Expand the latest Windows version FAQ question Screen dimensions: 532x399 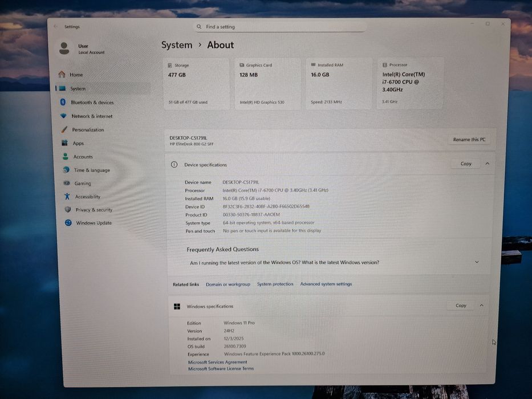[x=477, y=262]
